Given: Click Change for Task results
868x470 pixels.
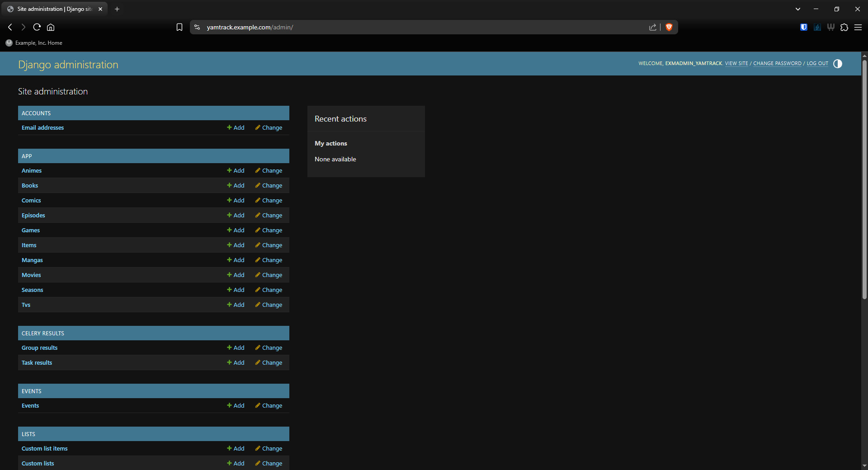Looking at the screenshot, I should coord(269,362).
